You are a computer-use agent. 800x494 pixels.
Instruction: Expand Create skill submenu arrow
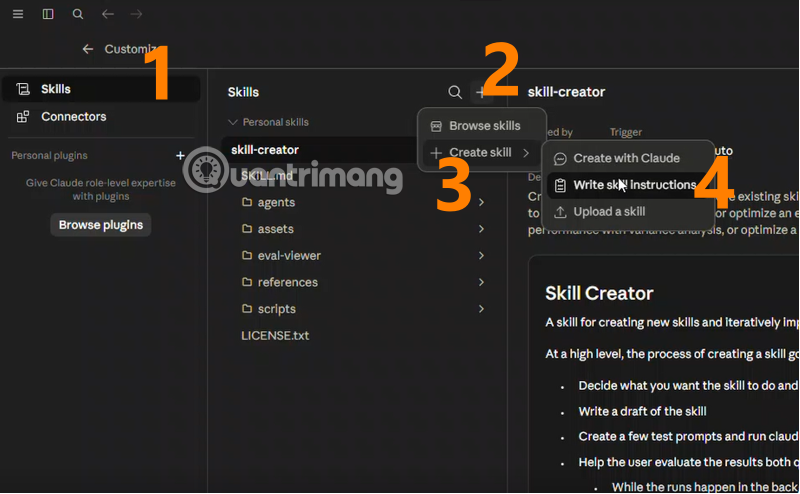(526, 153)
